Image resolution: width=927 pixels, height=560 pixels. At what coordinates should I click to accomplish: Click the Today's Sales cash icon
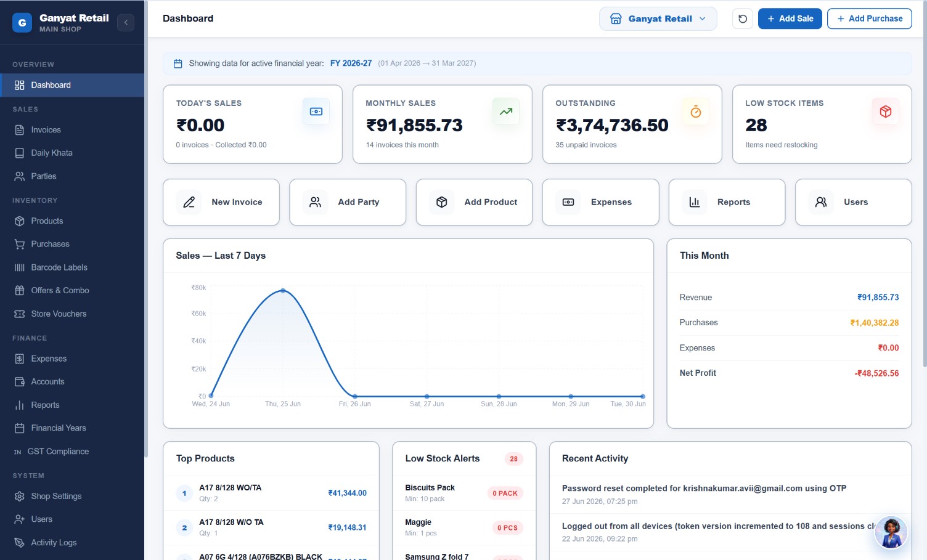(x=316, y=112)
